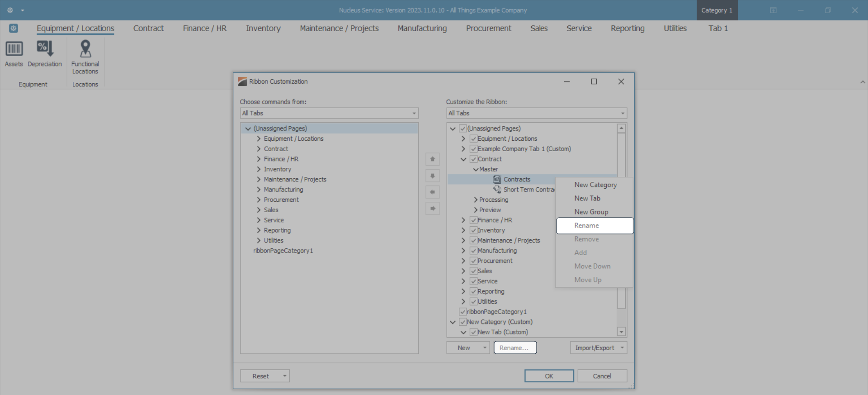The height and width of the screenshot is (395, 868).
Task: Click the Cancel button
Action: (602, 376)
